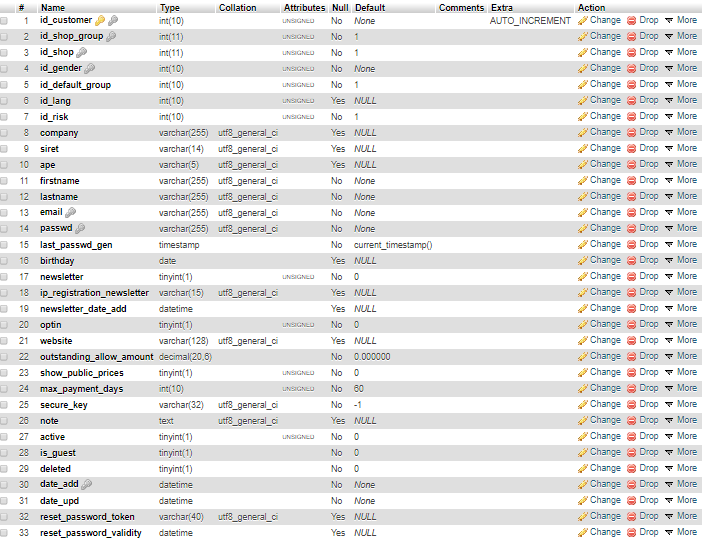Click the pencil icon in the note row

583,420
